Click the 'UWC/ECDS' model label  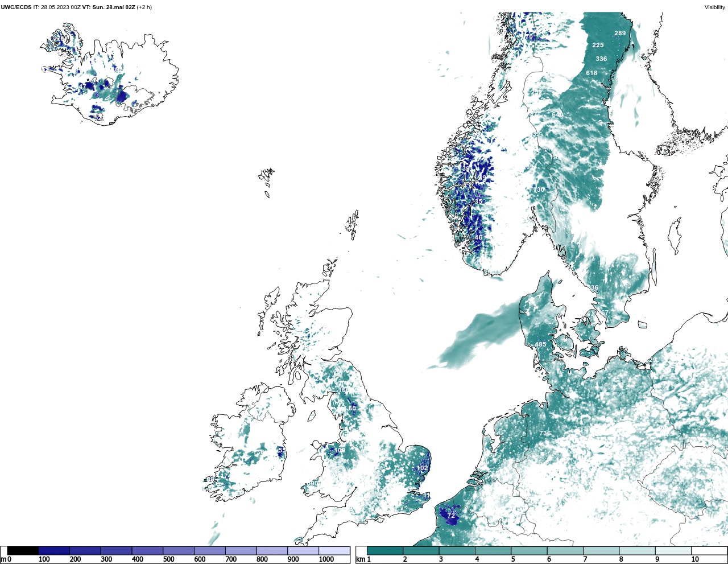(16, 7)
